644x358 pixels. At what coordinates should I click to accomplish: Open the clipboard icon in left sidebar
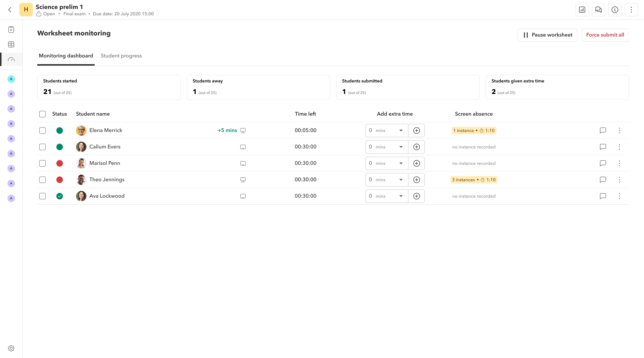coord(11,30)
